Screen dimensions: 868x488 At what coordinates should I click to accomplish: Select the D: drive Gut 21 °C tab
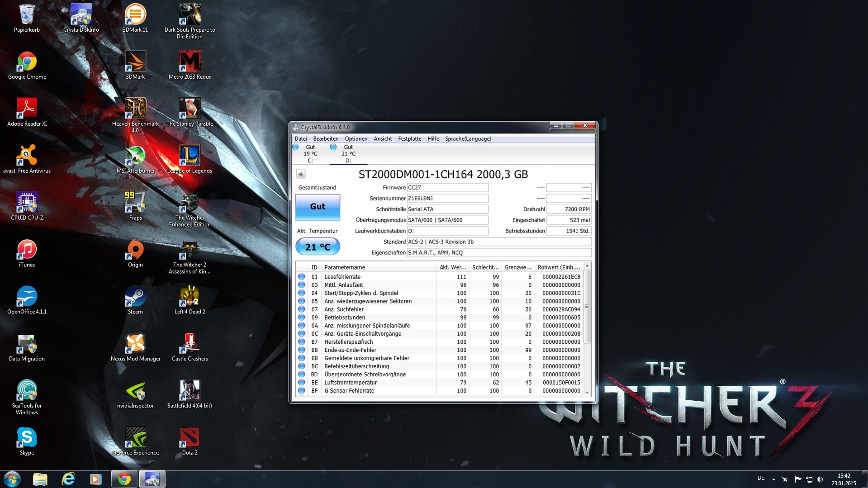click(x=348, y=154)
